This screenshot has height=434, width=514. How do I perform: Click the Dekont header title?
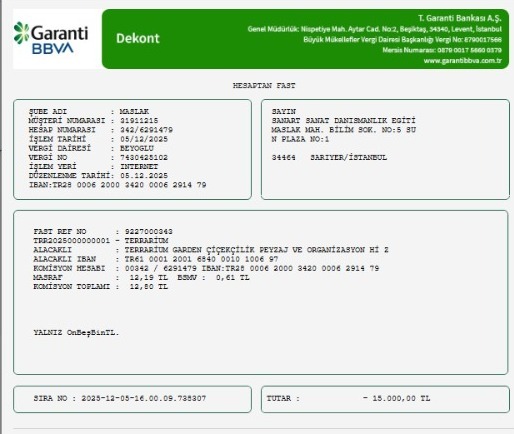138,38
